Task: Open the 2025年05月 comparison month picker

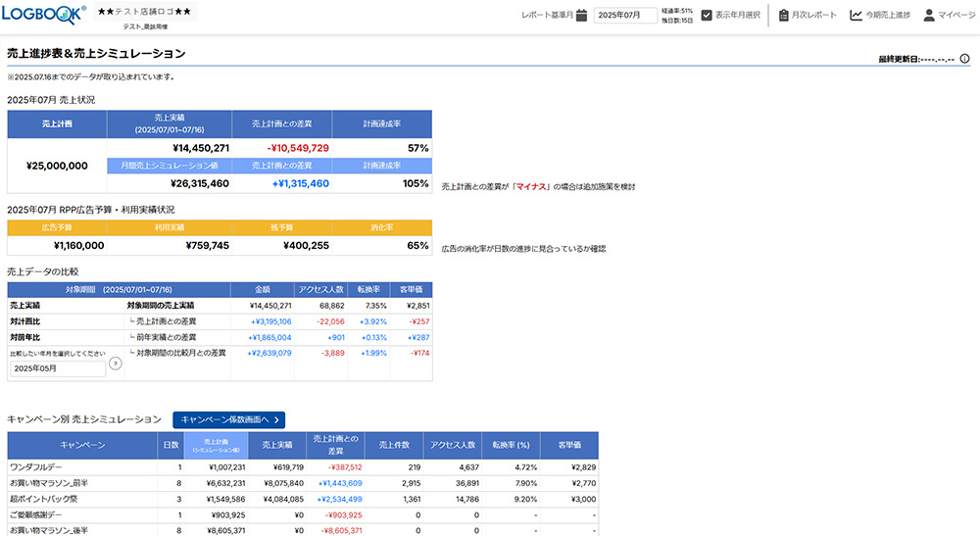Action: point(57,368)
